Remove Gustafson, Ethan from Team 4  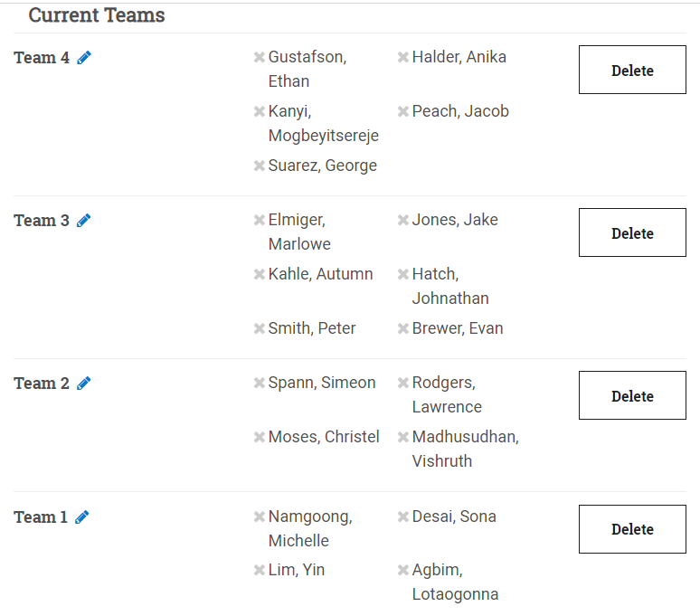pos(260,58)
